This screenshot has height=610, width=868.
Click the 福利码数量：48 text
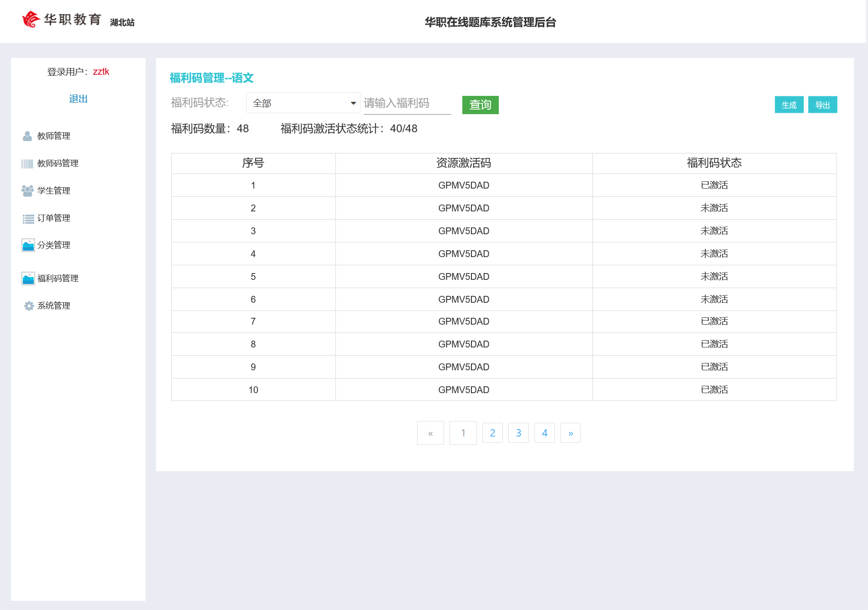coord(210,129)
